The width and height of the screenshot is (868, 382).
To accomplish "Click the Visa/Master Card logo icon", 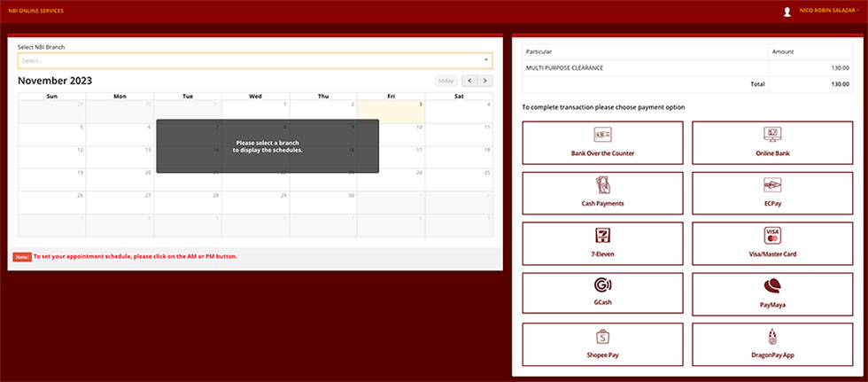I will click(772, 235).
